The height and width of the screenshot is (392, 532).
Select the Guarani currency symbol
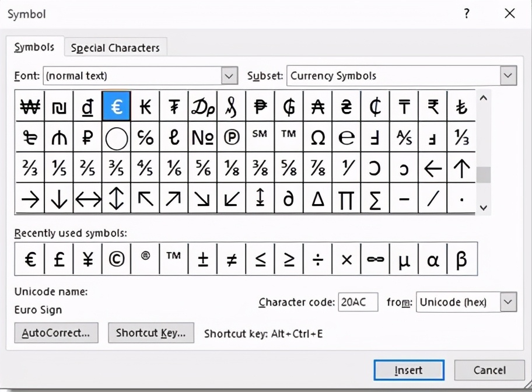click(289, 106)
